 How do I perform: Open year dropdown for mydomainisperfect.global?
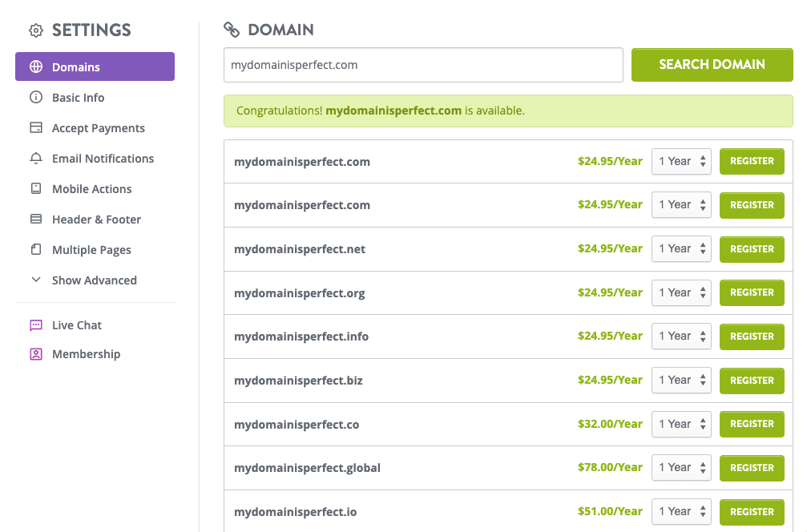point(681,468)
